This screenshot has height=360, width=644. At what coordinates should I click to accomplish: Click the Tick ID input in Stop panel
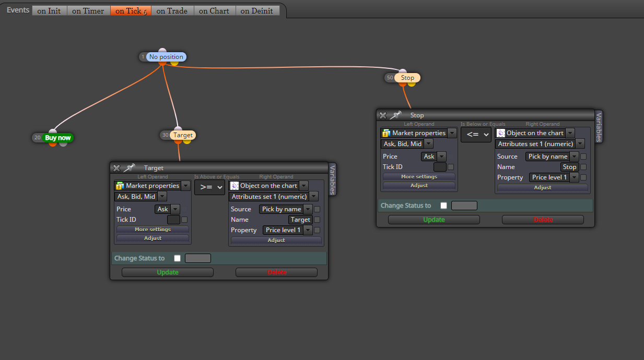tap(440, 167)
